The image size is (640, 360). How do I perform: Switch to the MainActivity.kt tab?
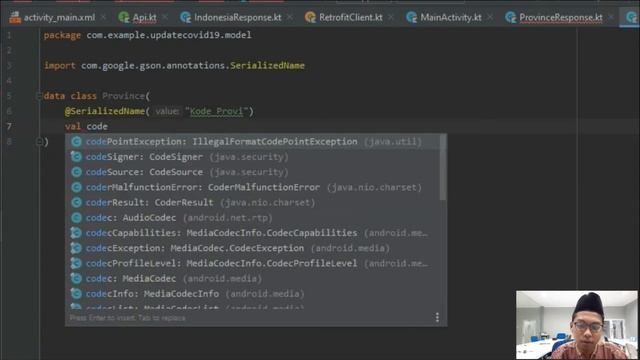[x=451, y=18]
